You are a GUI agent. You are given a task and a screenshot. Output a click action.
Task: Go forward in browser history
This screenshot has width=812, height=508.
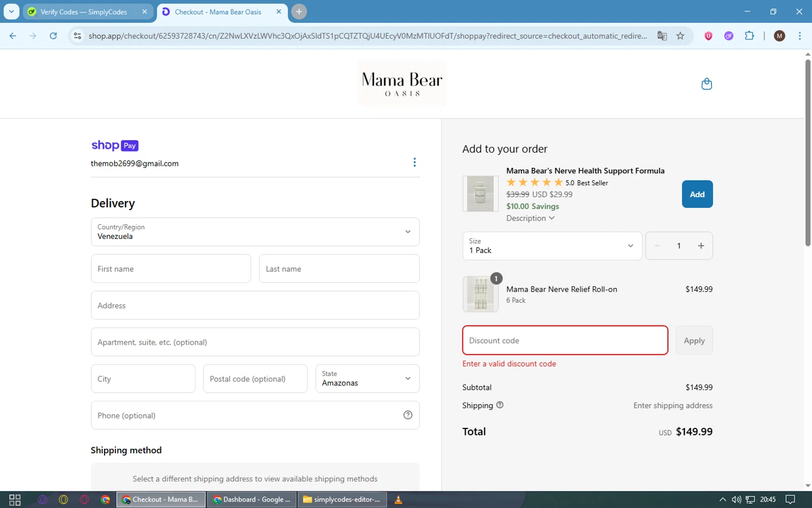[x=33, y=36]
